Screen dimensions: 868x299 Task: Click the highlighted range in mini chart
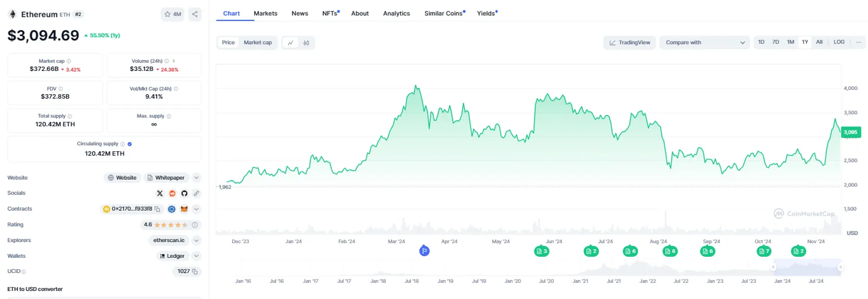coord(807,267)
